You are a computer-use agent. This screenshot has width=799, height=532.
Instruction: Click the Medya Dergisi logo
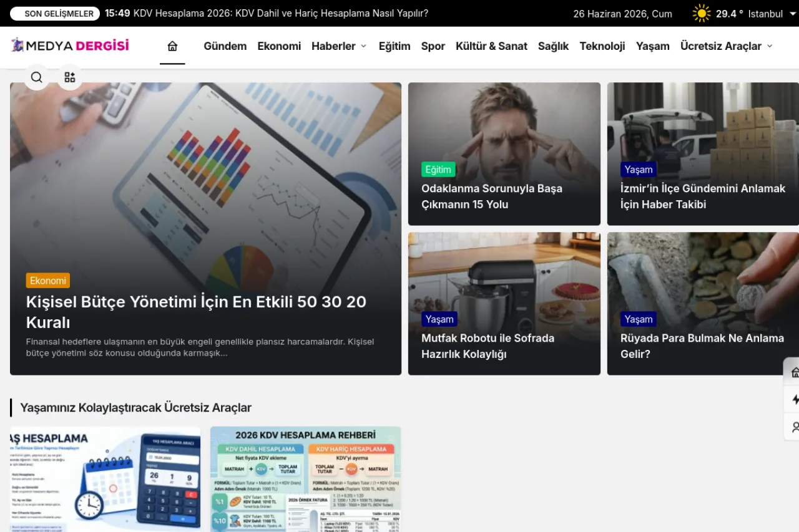tap(70, 45)
